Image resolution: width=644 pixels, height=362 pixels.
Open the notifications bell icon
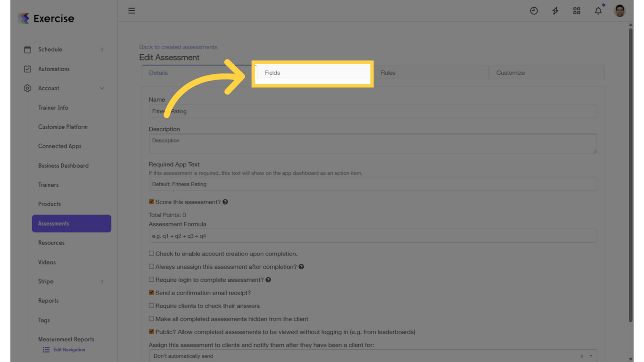tap(598, 10)
